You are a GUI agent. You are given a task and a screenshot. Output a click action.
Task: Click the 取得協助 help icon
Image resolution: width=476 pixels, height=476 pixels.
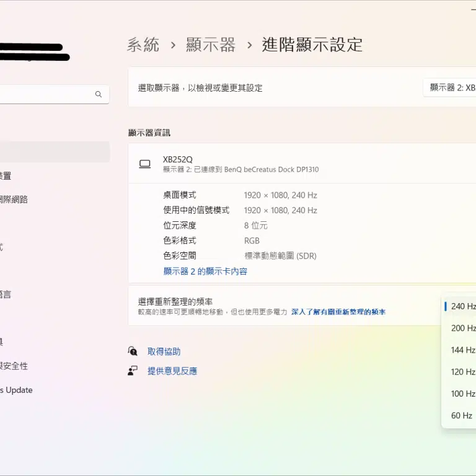click(133, 351)
